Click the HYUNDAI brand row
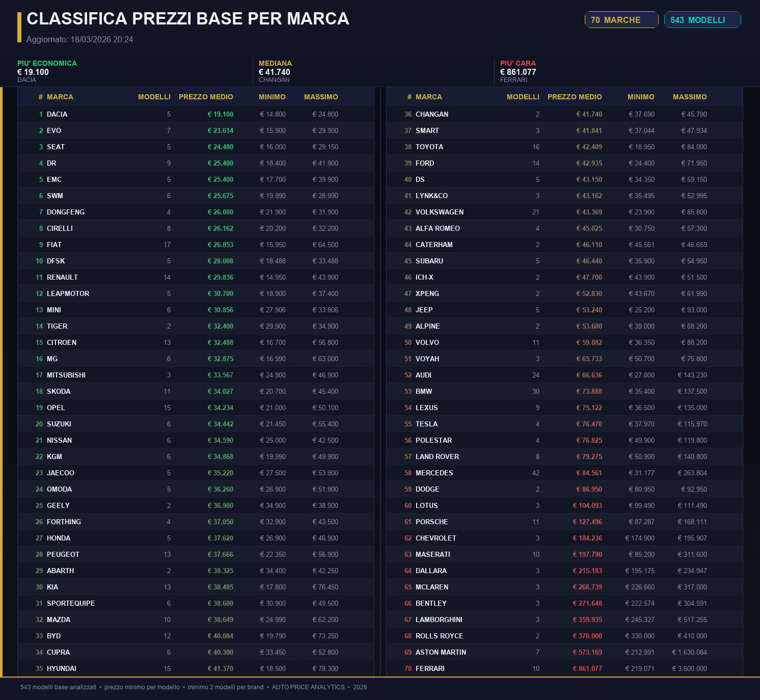760x700 pixels. [x=196, y=668]
